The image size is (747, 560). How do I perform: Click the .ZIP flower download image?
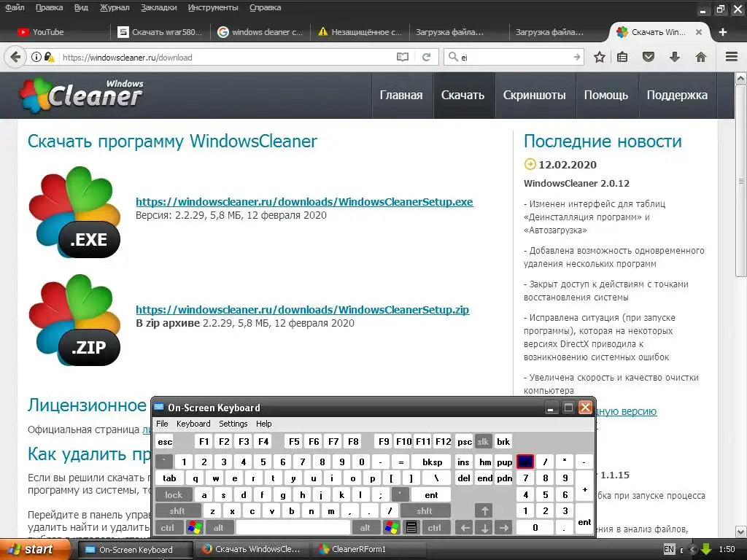click(x=74, y=320)
